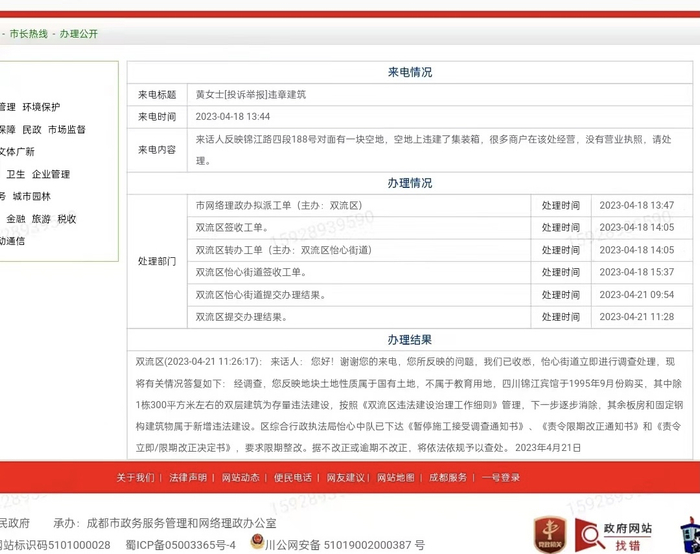700x554 pixels.
Task: Open 一号登录 footer link
Action: click(501, 478)
